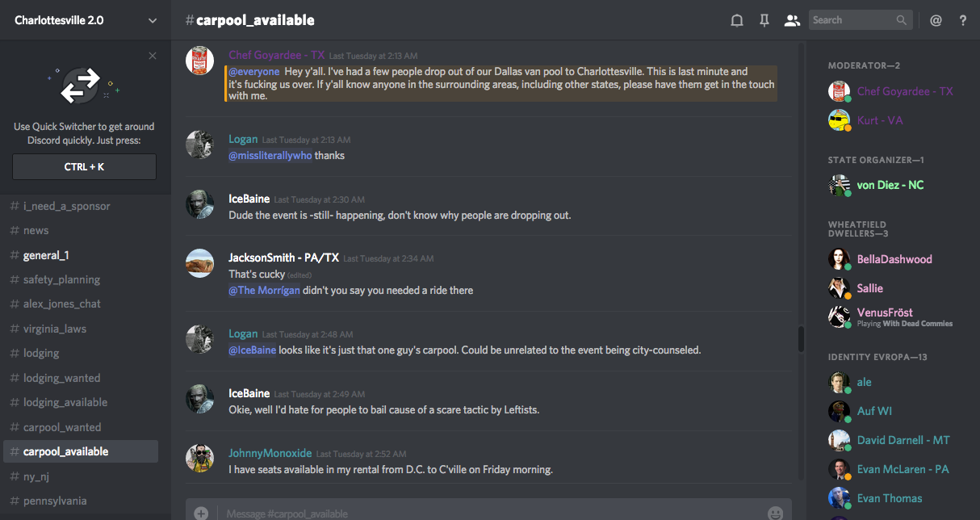
Task: Click the chat scrollbar thumb
Action: [801, 339]
